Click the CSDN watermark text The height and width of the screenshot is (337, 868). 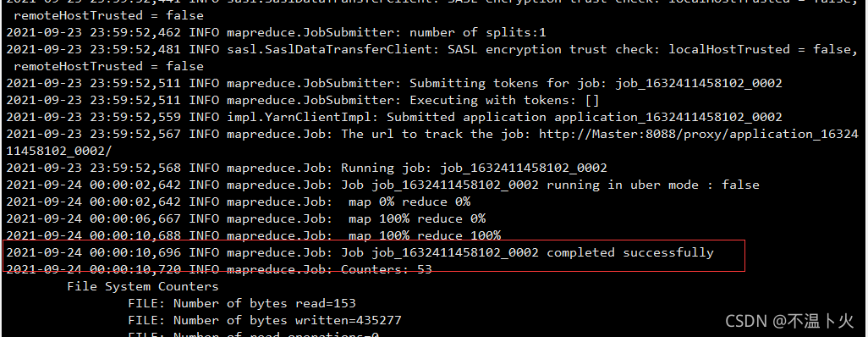click(790, 320)
